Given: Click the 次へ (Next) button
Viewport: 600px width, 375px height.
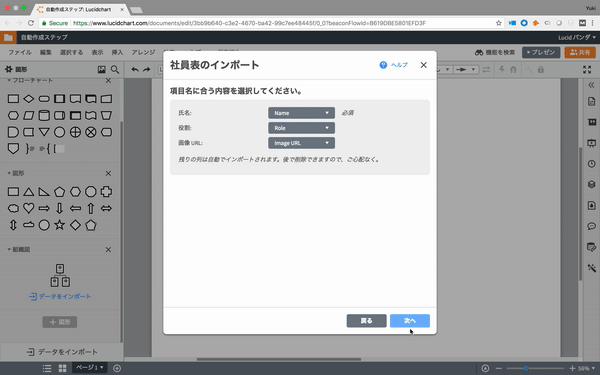Looking at the screenshot, I should [x=409, y=321].
